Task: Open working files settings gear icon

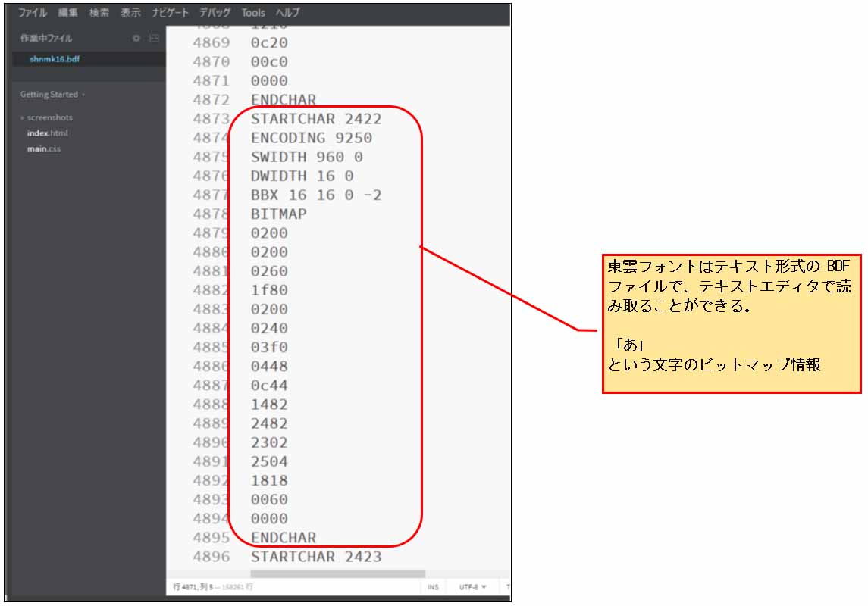Action: pos(136,39)
